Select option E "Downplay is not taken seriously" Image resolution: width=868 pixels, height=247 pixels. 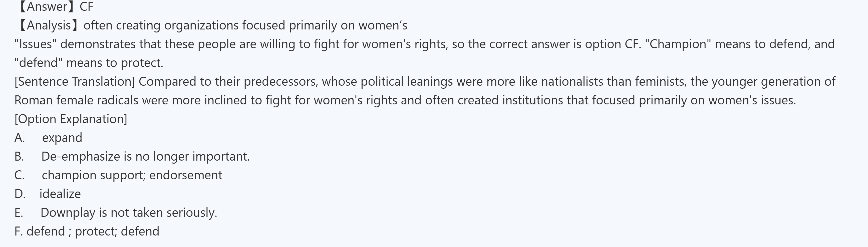coord(129,213)
